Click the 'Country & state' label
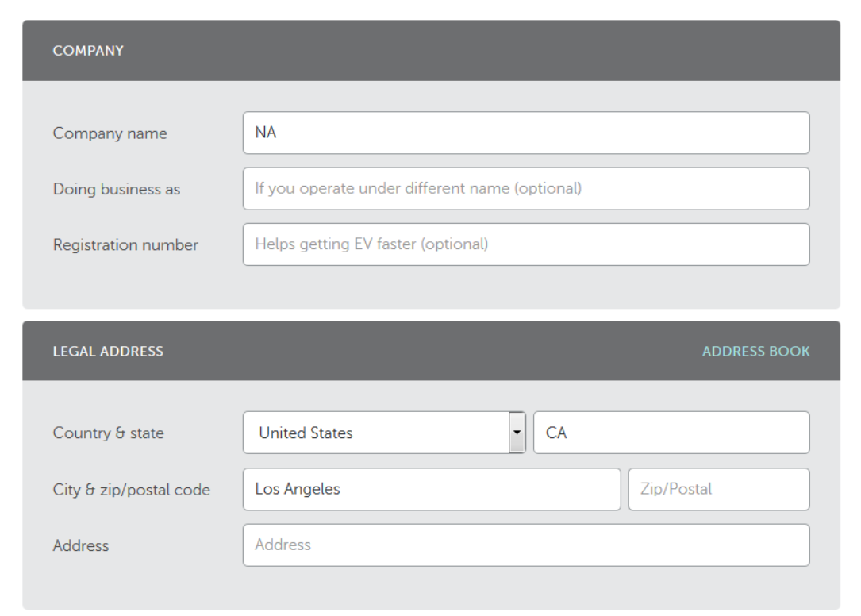The image size is (861, 616). 108,433
